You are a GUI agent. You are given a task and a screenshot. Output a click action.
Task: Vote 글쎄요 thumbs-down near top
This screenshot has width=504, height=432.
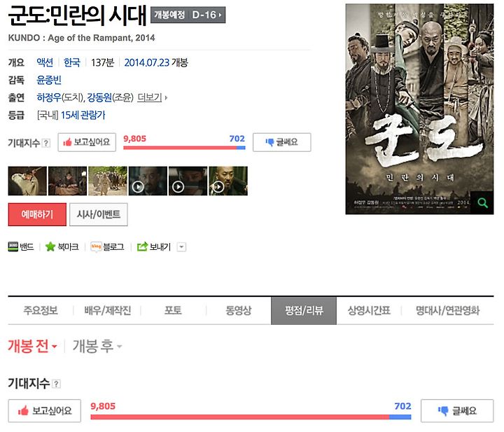click(282, 142)
